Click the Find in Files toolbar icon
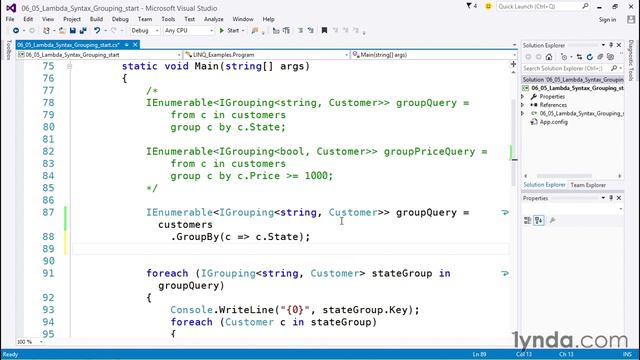Viewport: 640px width, 360px height. (255, 31)
